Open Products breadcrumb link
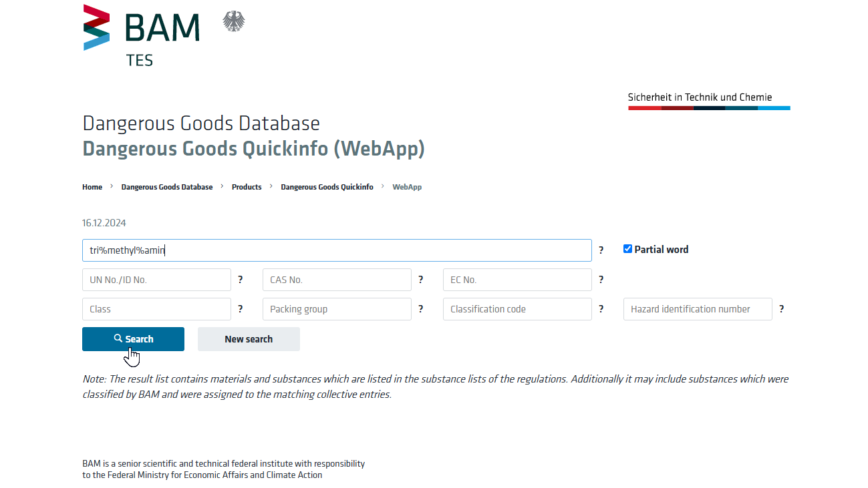Screen dimensions: 868x488 tap(247, 187)
